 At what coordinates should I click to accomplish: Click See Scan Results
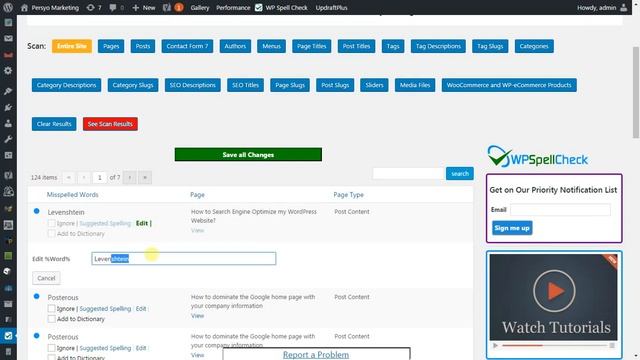(x=110, y=124)
